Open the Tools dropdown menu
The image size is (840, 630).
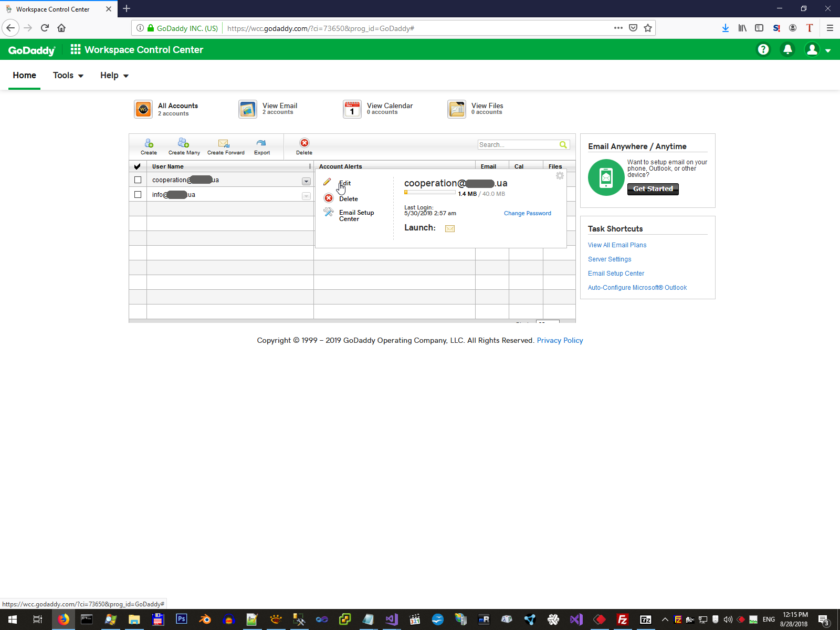68,75
